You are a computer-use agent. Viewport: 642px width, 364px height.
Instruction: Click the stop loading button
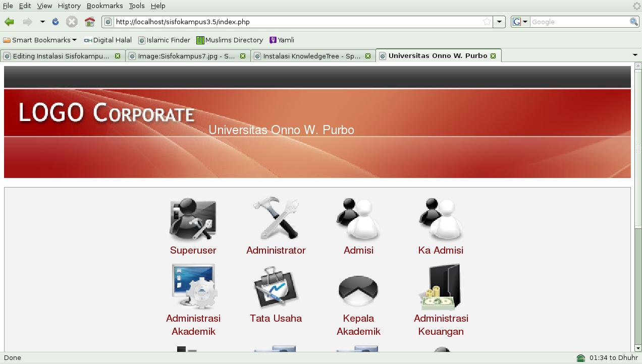point(72,22)
